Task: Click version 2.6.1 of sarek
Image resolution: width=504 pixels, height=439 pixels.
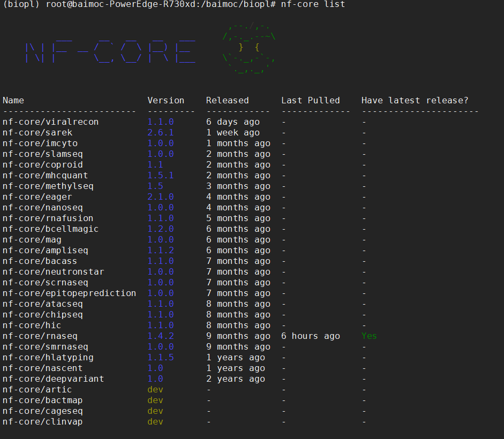Action: (x=160, y=132)
